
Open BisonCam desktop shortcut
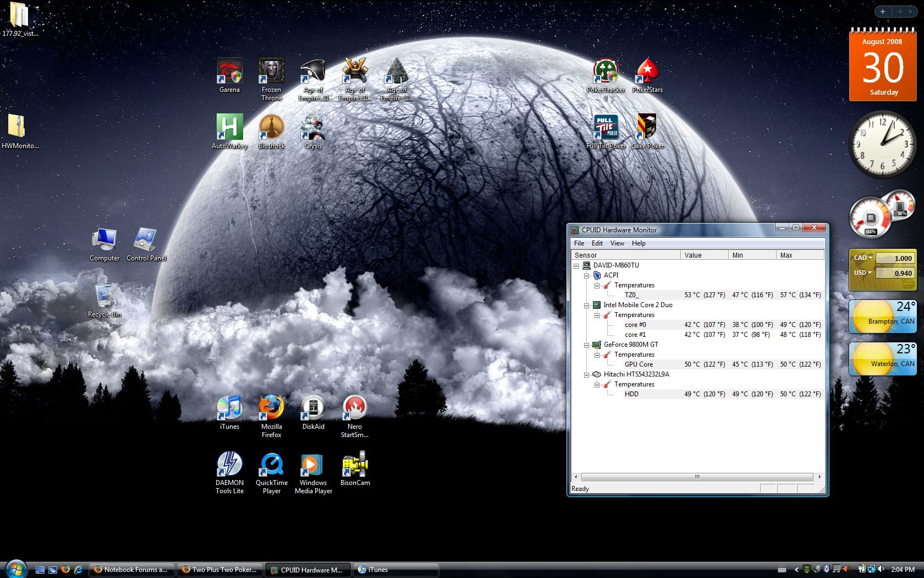coord(355,469)
